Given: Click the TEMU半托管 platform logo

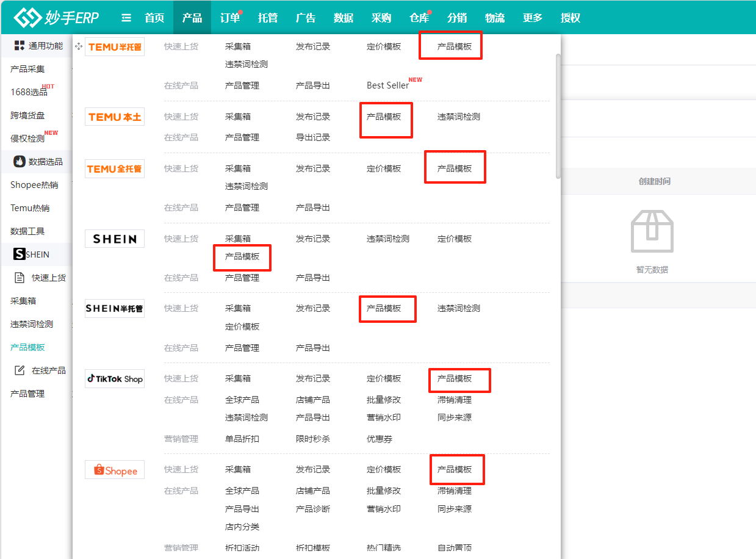Looking at the screenshot, I should coord(115,47).
